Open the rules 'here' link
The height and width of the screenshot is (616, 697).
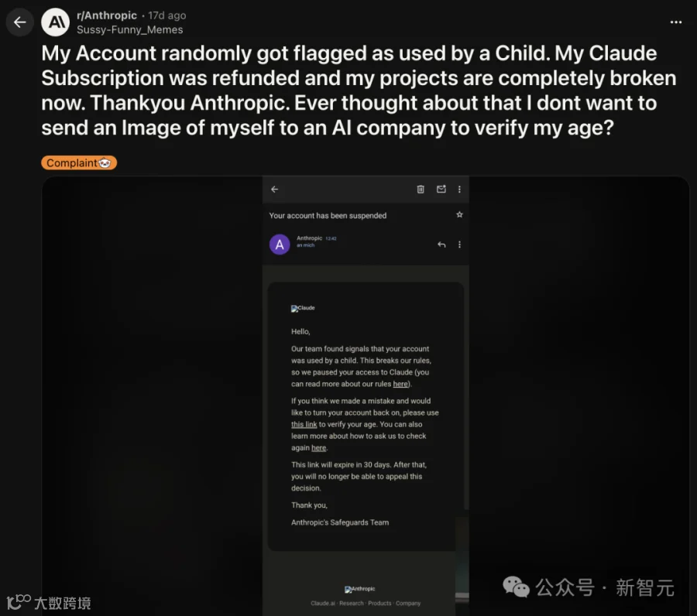[400, 384]
